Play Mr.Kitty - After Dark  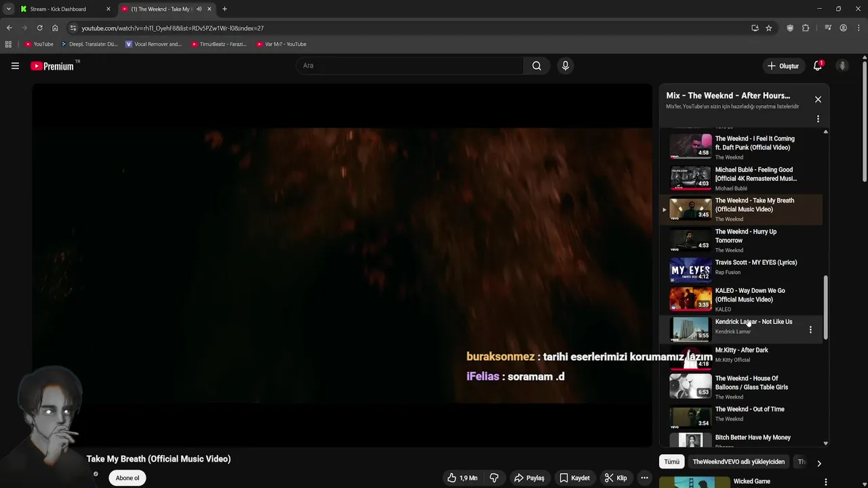pyautogui.click(x=742, y=357)
